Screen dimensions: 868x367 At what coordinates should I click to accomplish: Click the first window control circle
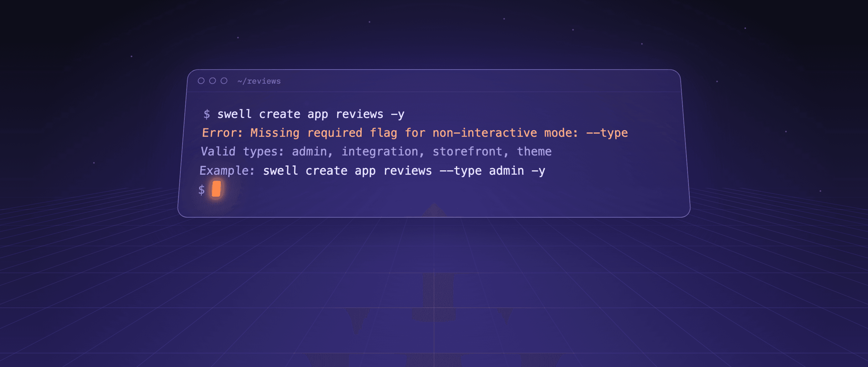tap(201, 81)
